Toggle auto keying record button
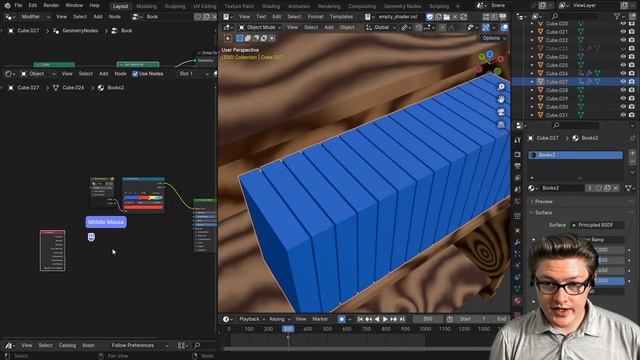The width and height of the screenshot is (640, 360). coord(342,319)
